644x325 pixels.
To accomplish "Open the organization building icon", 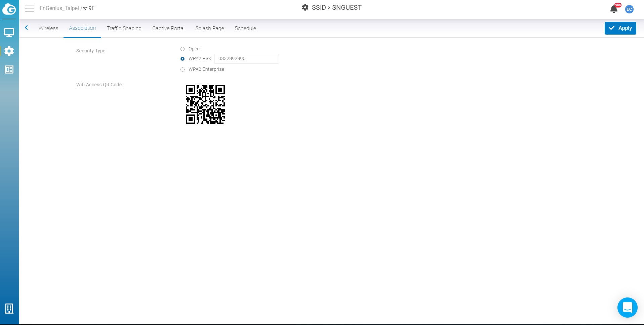I will pyautogui.click(x=9, y=308).
